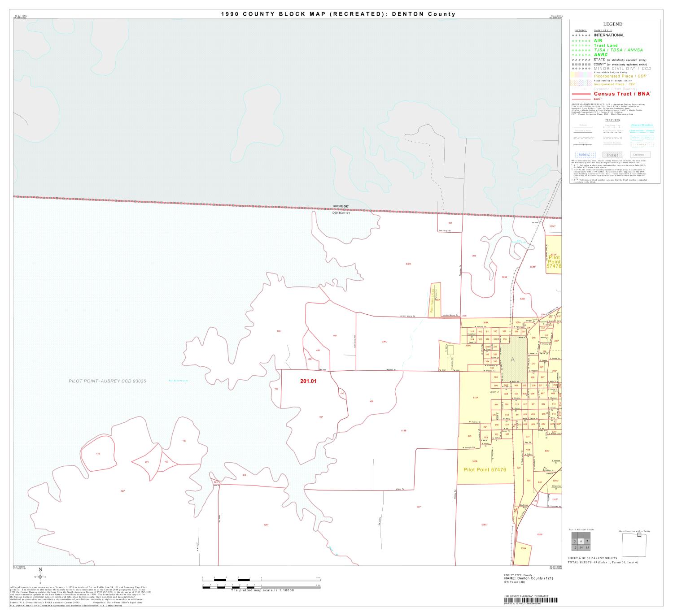Image resolution: width=673 pixels, height=616 pixels.
Task: Select census tract 201.01 on the map
Action: point(309,382)
